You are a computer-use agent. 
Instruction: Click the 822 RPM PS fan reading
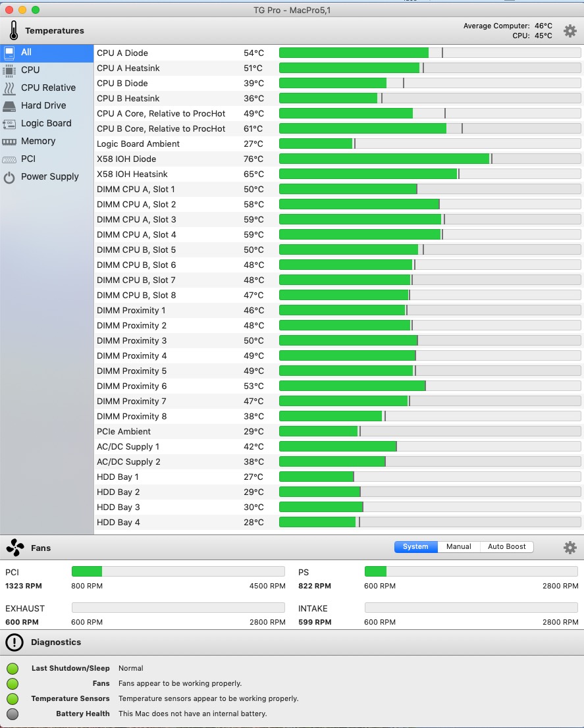315,586
